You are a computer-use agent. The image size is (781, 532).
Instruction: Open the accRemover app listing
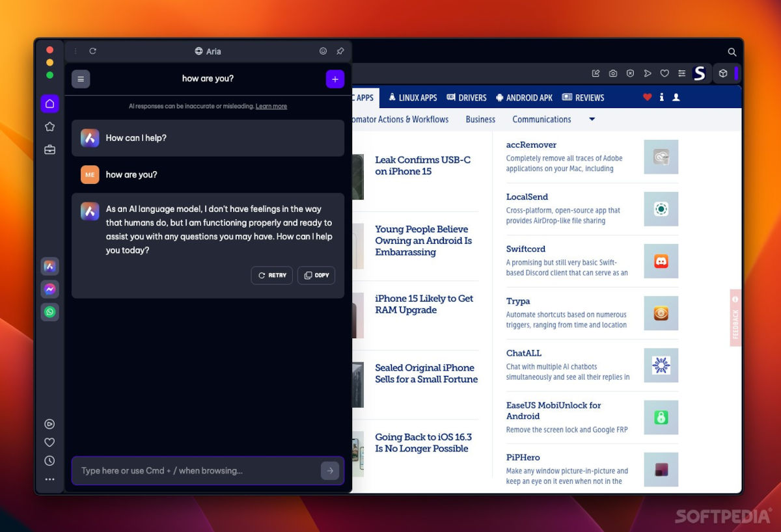[531, 144]
